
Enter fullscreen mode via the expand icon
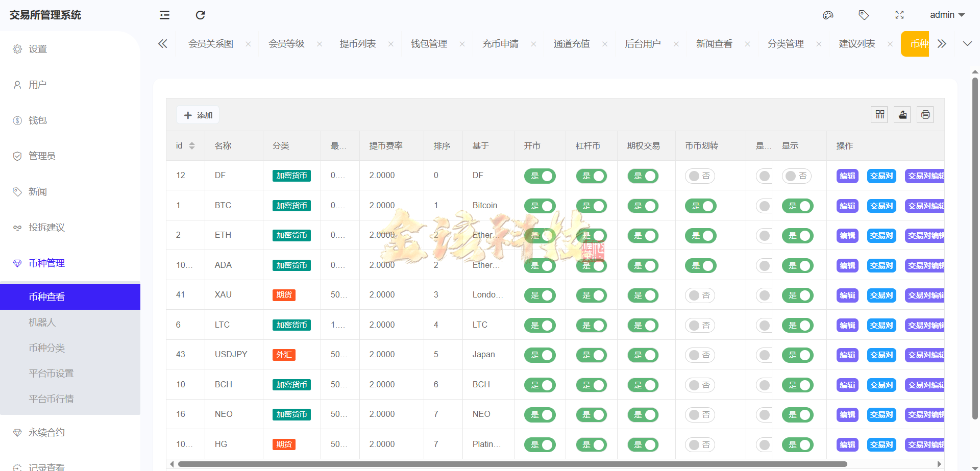900,15
